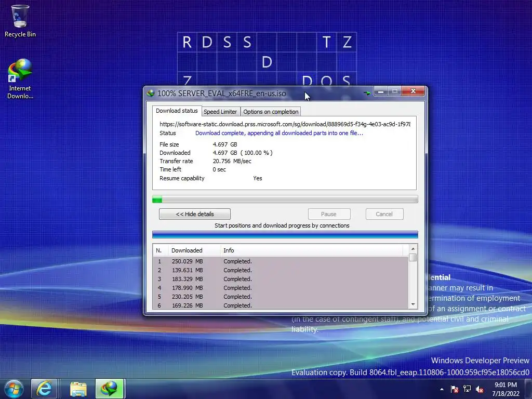Image resolution: width=532 pixels, height=399 pixels.
Task: Click the connections list scrollbar thumb
Action: (413, 258)
